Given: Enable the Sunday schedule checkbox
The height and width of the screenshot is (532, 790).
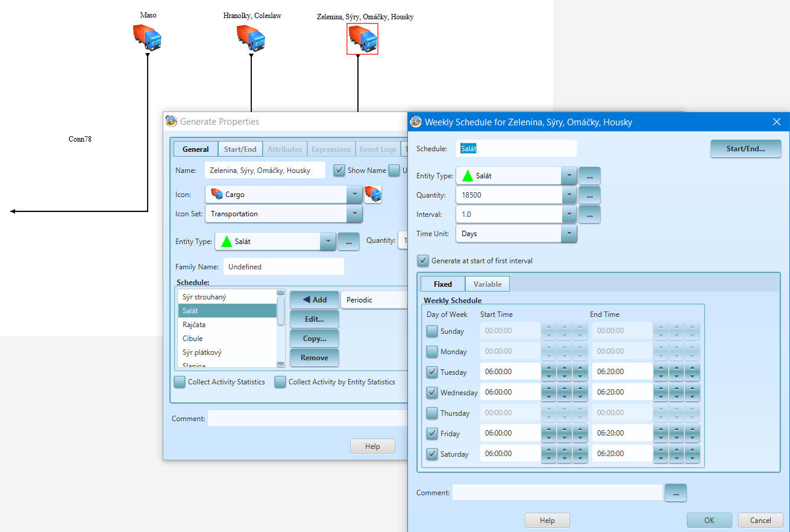Looking at the screenshot, I should [433, 331].
